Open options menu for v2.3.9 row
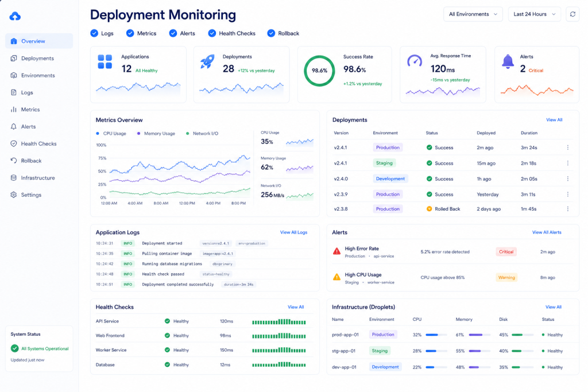Viewport: 588px width, 392px height. pyautogui.click(x=568, y=194)
